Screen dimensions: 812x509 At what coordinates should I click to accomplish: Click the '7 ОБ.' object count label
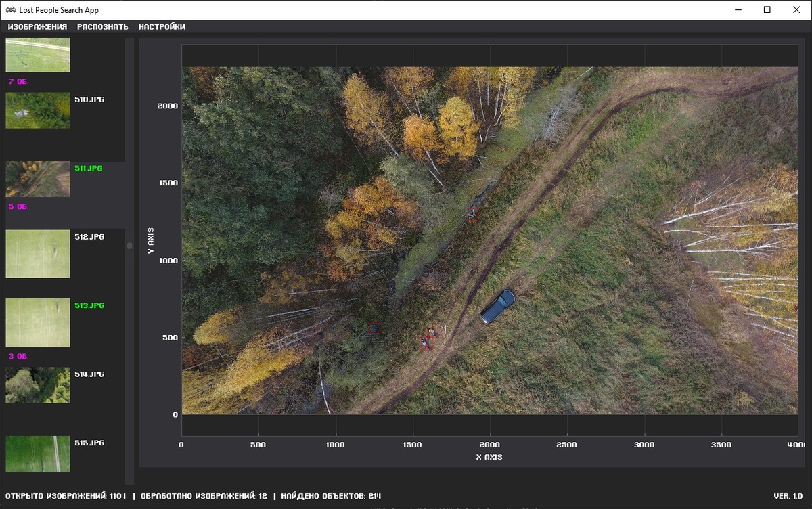[18, 81]
